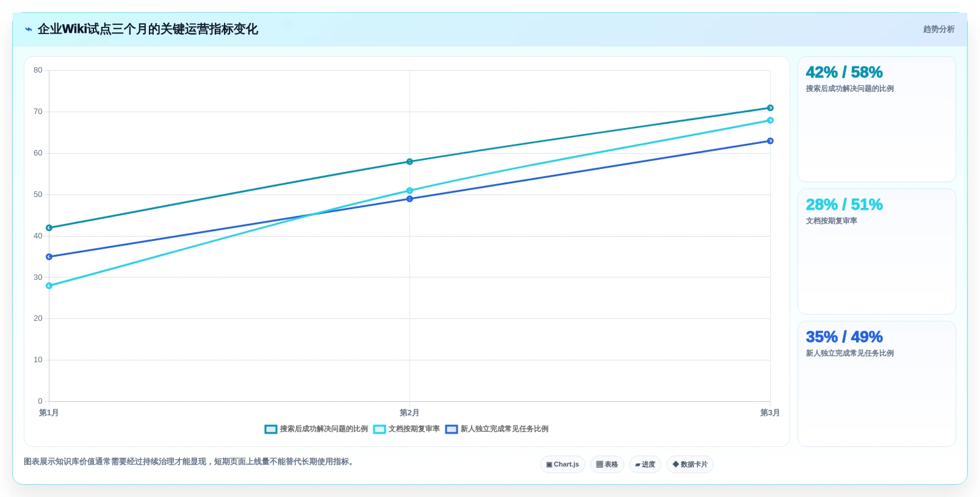Click the y-axis label 80
Viewport: 980px width, 497px height.
click(x=38, y=70)
